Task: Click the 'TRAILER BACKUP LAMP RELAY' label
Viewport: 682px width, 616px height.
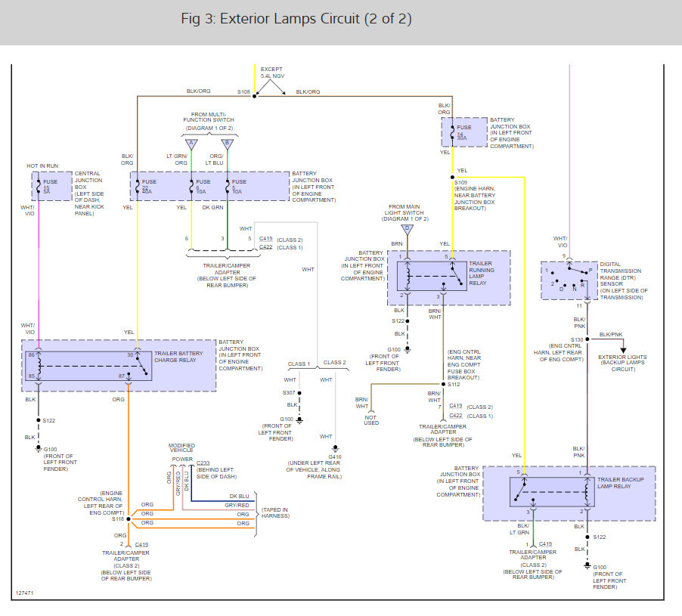Action: click(x=620, y=483)
